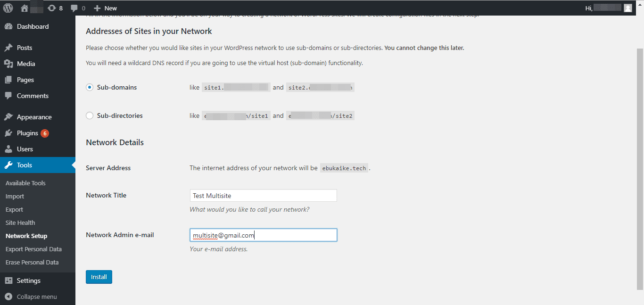The image size is (644, 305).
Task: Click the Posts pushpin icon
Action: click(8, 48)
